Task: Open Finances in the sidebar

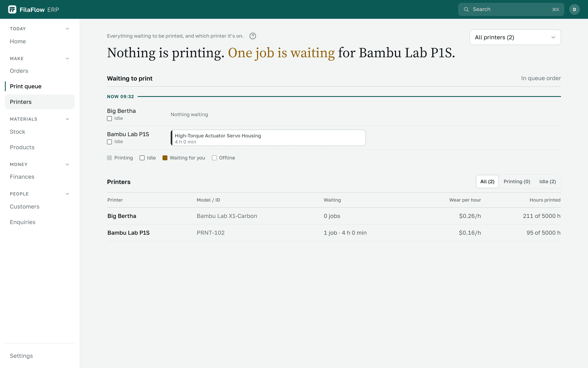Action: point(40,177)
